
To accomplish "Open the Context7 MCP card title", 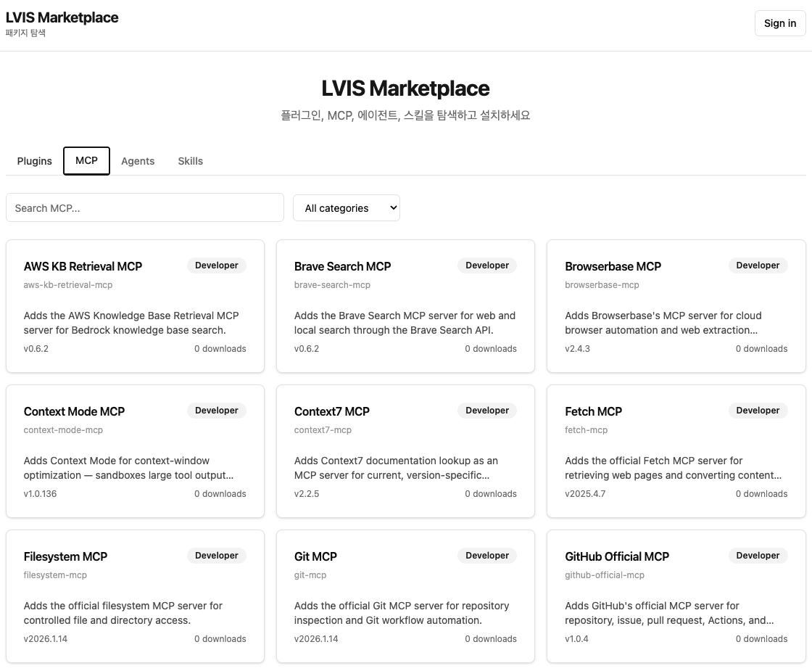I will (332, 411).
